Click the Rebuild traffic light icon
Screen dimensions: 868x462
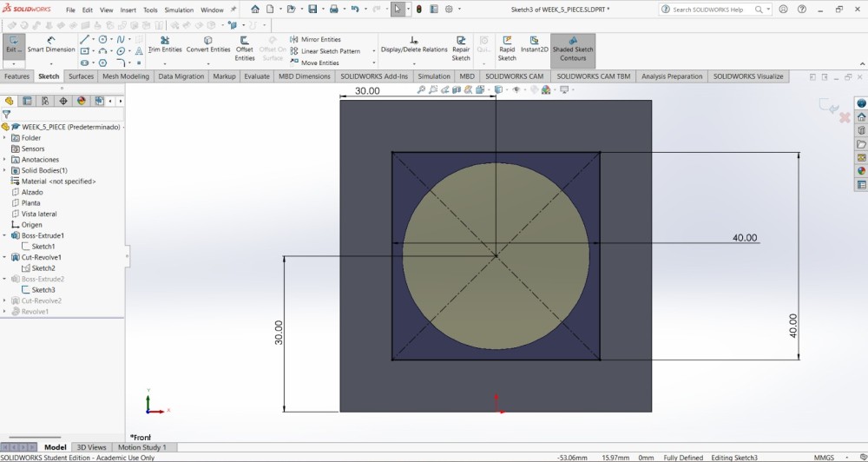pos(419,10)
